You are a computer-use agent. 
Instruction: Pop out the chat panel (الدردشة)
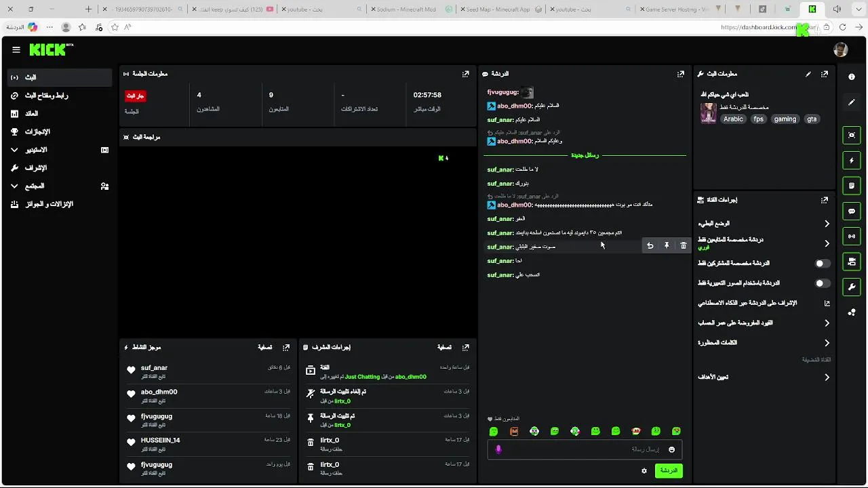coord(681,74)
